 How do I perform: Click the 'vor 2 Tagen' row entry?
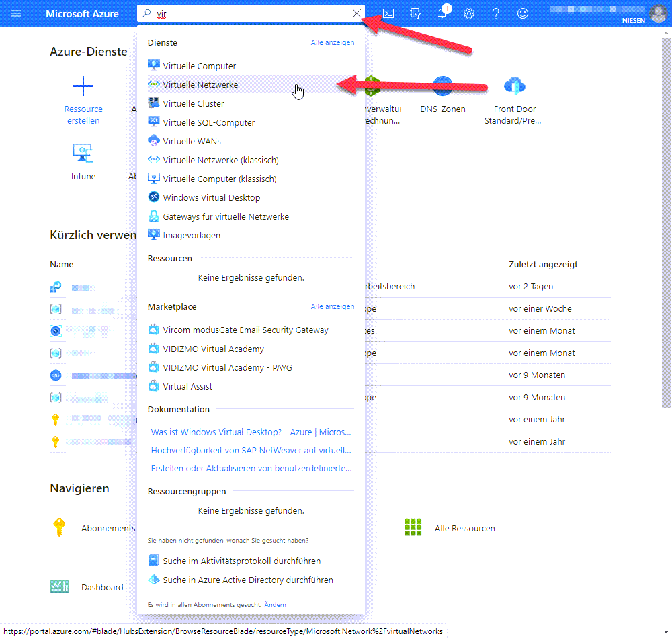(531, 287)
